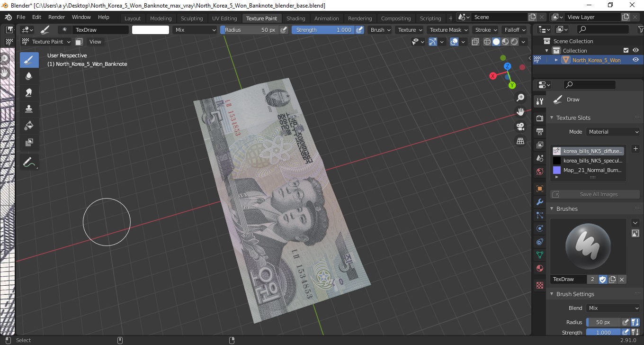The image size is (644, 345).
Task: Switch to the UV Editing workspace tab
Action: coord(224,18)
